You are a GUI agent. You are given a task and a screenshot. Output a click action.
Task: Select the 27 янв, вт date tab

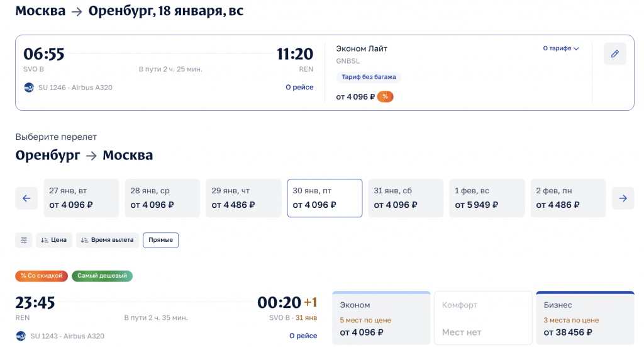81,198
